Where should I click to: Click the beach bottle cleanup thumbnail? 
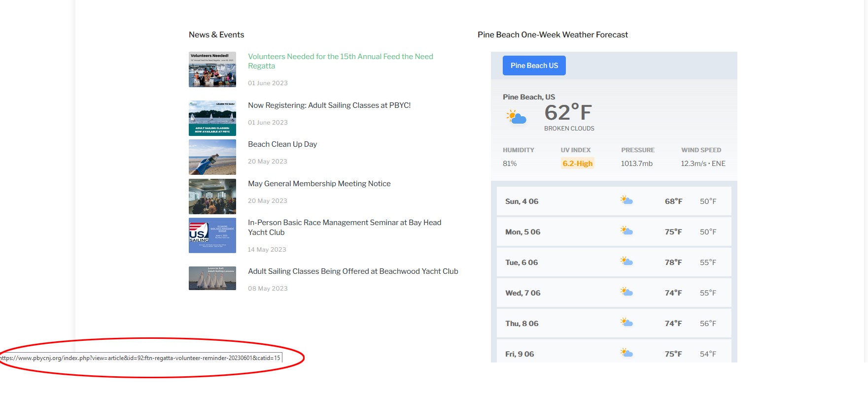[x=212, y=157]
